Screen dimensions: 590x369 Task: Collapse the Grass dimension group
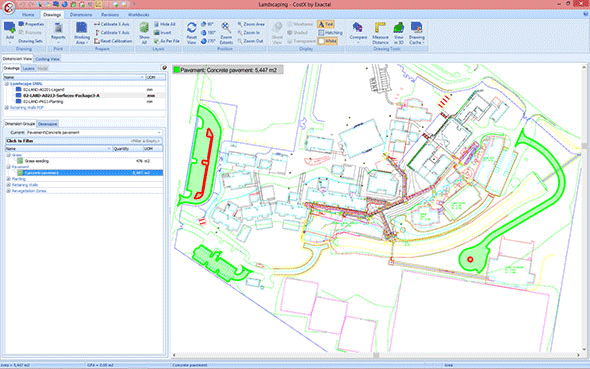tap(8, 155)
